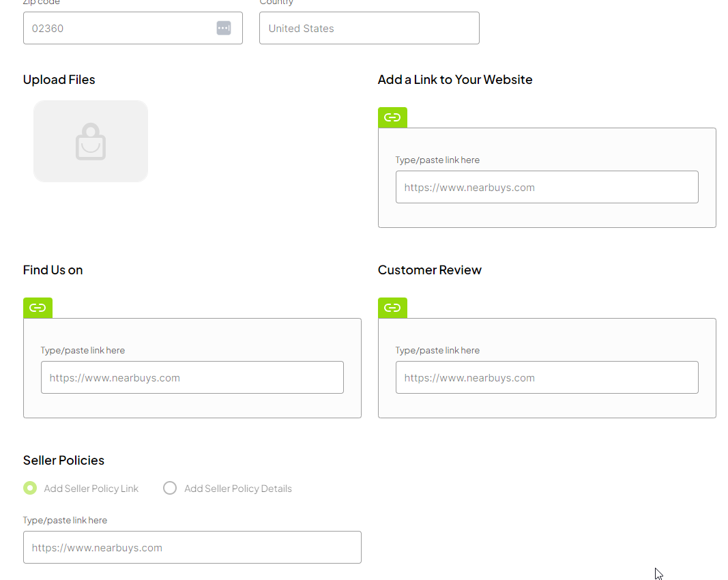
Task: Click the Type/paste link here label under Find Us on
Action: coord(83,350)
